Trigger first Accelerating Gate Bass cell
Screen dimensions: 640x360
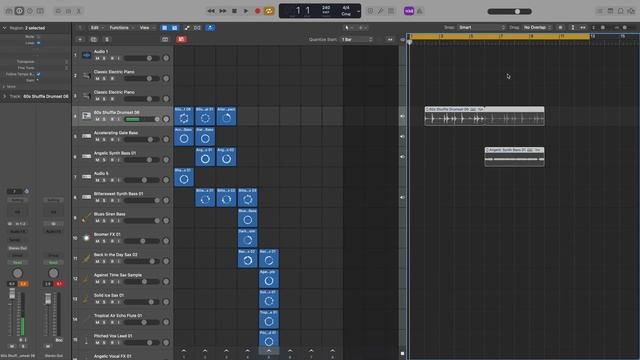[x=184, y=137]
